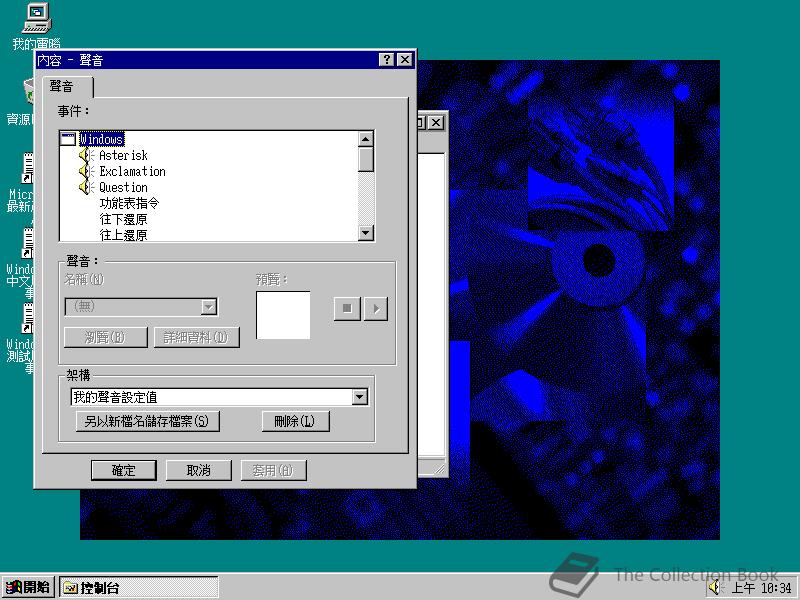Close the window behind the sound dialog
The image size is (800, 600).
coord(436,122)
